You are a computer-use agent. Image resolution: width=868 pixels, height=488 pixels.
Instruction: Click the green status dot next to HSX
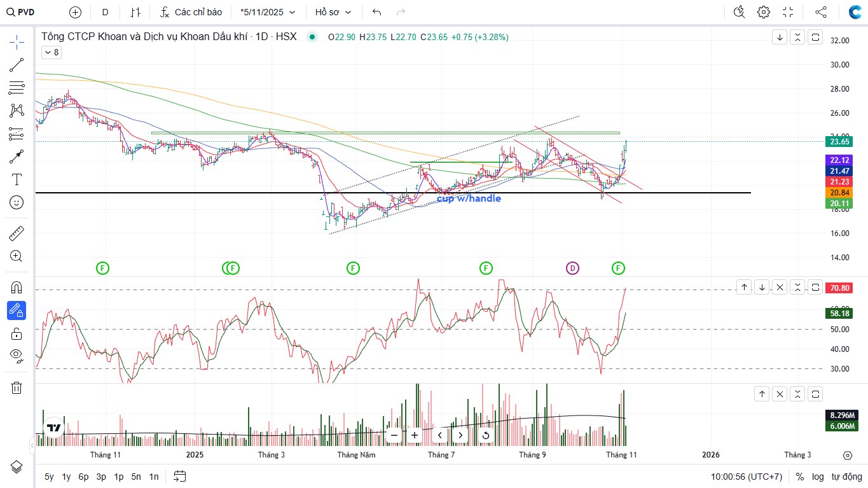[x=312, y=37]
